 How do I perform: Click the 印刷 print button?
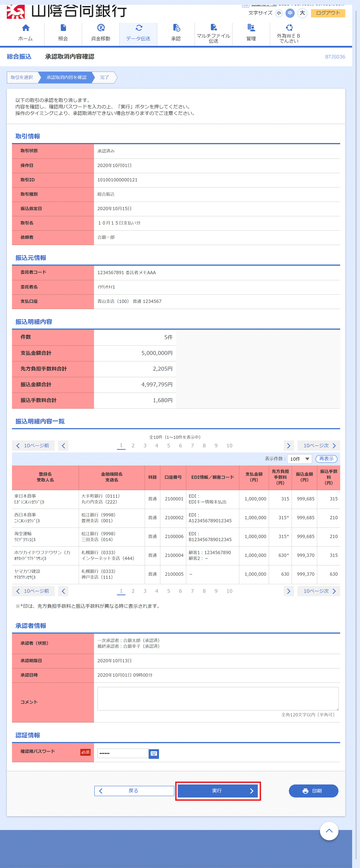[314, 791]
